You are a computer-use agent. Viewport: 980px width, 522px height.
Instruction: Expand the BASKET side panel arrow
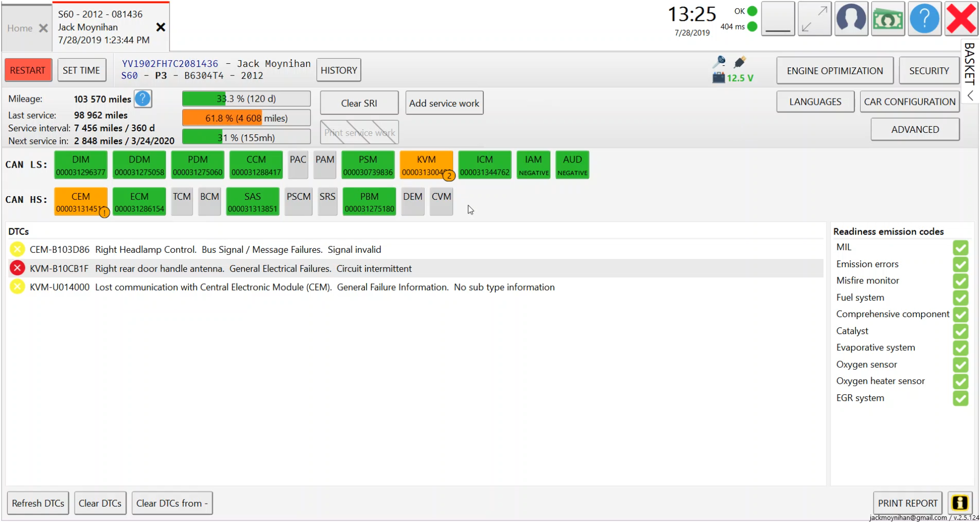click(x=970, y=96)
